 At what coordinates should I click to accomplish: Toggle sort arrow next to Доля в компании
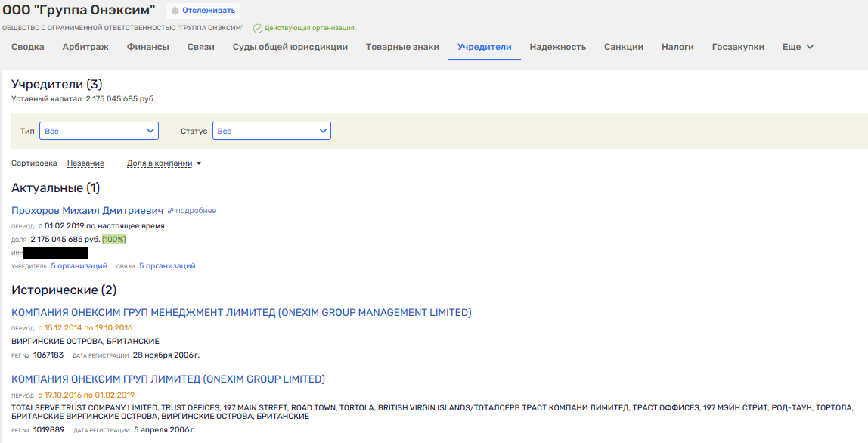coord(199,163)
